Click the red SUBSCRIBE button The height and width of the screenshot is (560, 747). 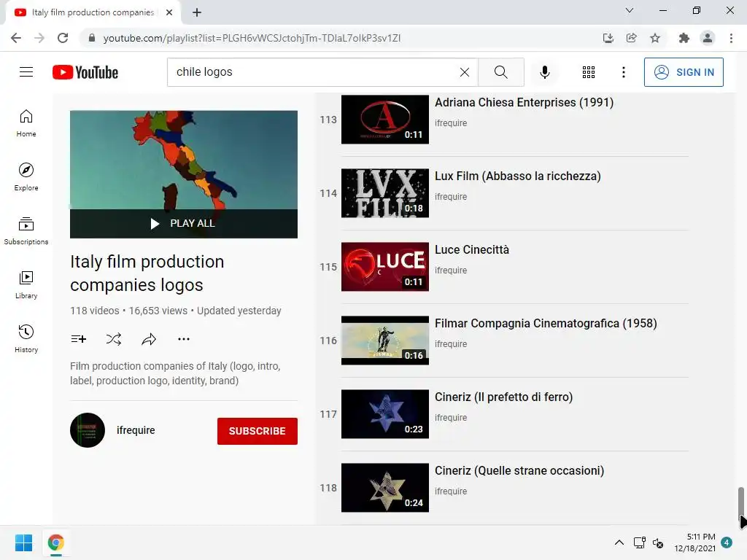258,431
